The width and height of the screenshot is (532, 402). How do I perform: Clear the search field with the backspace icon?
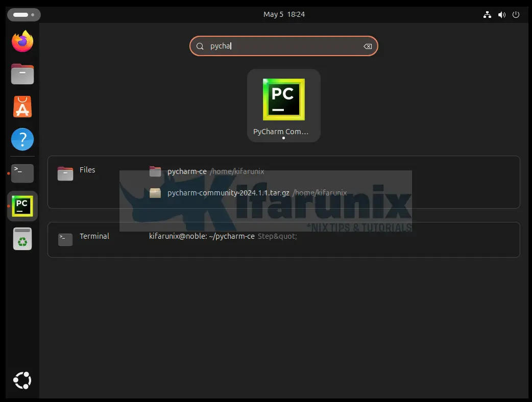[367, 46]
